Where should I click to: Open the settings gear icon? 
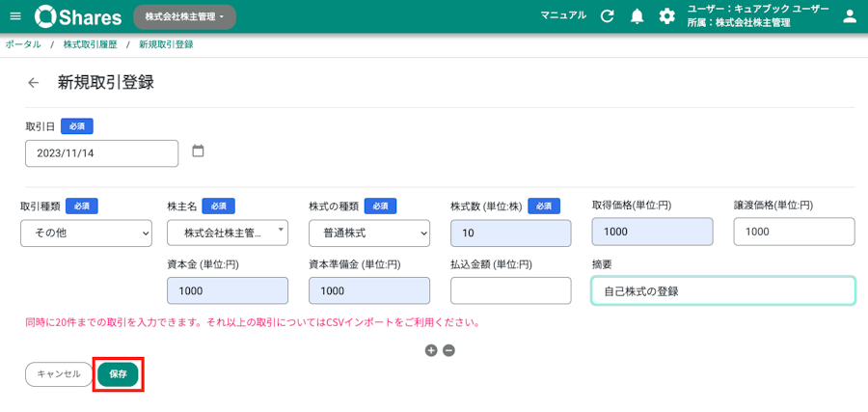(667, 16)
